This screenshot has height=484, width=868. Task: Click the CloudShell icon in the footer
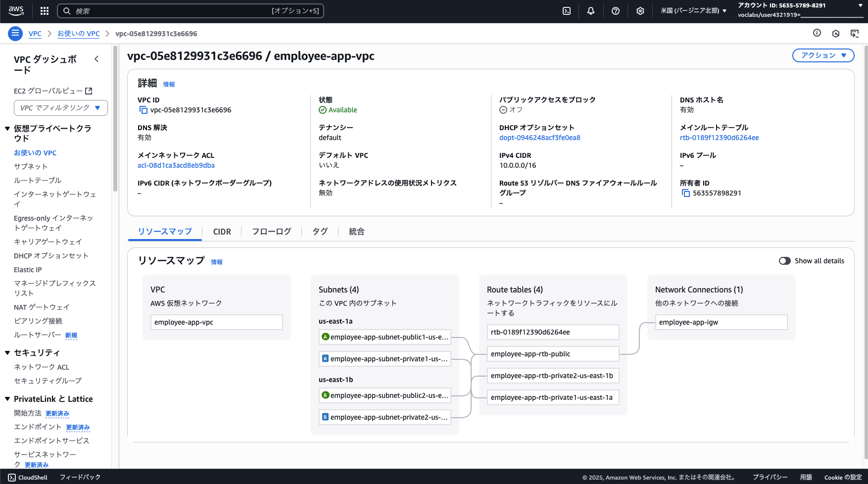12,478
